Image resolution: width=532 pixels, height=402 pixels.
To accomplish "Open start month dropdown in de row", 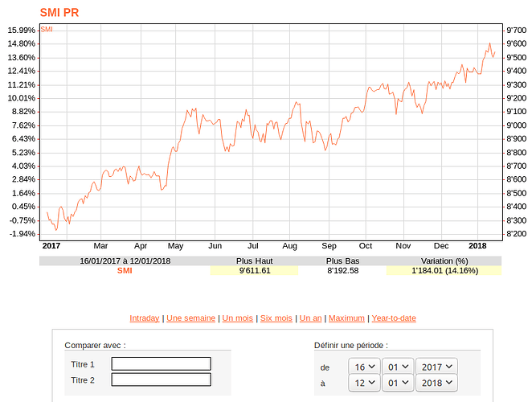I will [x=398, y=367].
